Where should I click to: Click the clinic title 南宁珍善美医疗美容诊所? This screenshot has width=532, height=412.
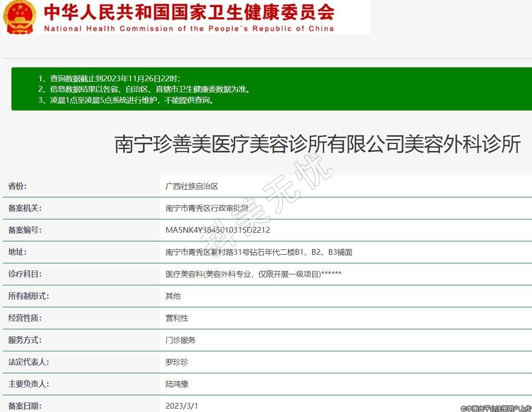(x=317, y=144)
